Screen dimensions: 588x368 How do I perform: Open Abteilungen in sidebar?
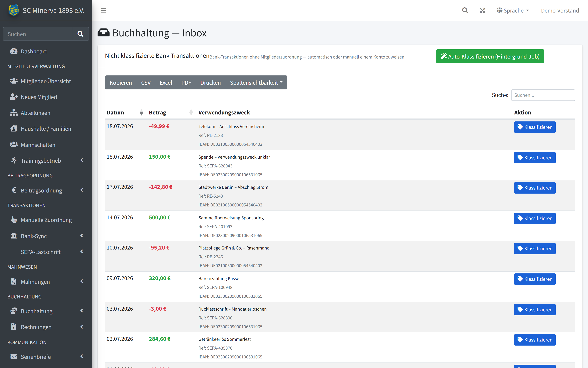point(46,113)
